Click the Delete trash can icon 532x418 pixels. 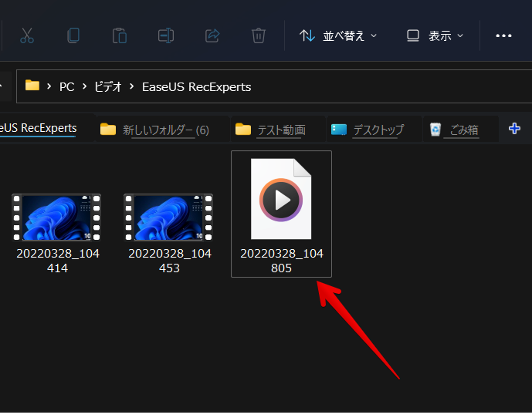(x=258, y=35)
